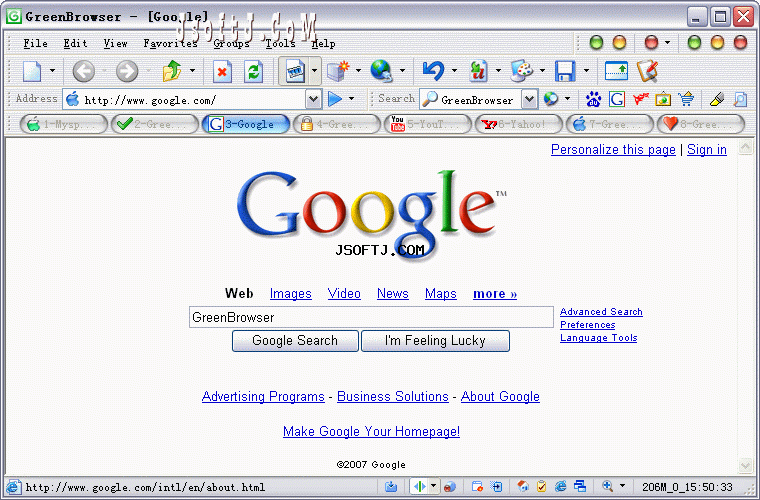Toggle the pressed filmstrip page icon
Image resolution: width=760 pixels, height=500 pixels.
coord(295,72)
